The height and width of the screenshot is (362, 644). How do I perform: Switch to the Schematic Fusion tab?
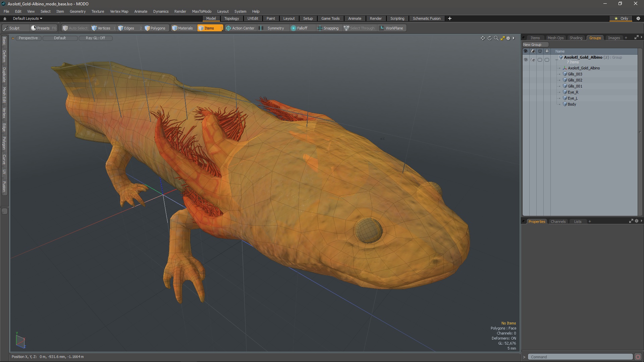(x=426, y=18)
